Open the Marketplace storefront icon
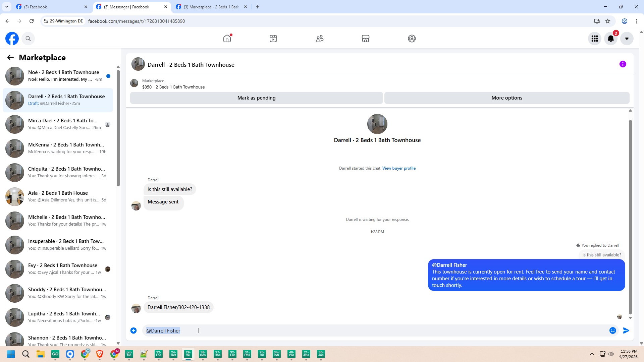644x362 pixels. coord(366,39)
